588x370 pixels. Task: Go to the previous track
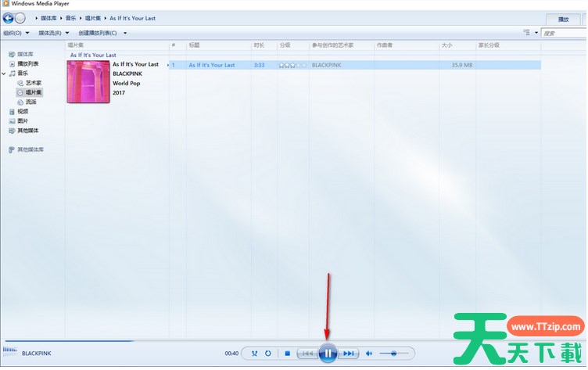pos(307,354)
